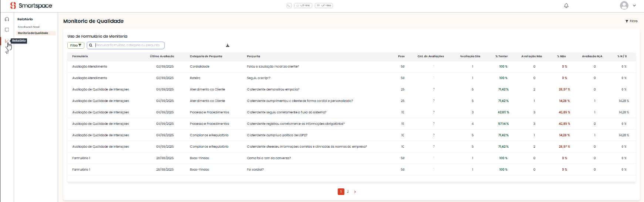This screenshot has width=644, height=202.
Task: Open the Filtro option at top right
Action: [631, 21]
